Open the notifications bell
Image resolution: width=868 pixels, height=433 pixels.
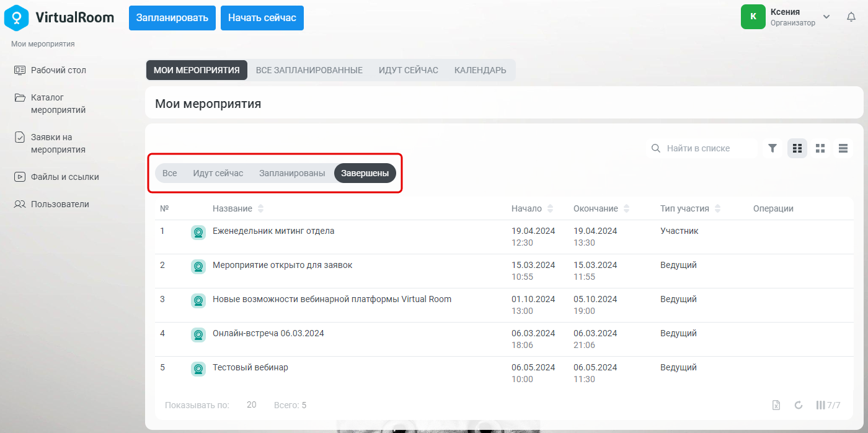click(x=851, y=17)
